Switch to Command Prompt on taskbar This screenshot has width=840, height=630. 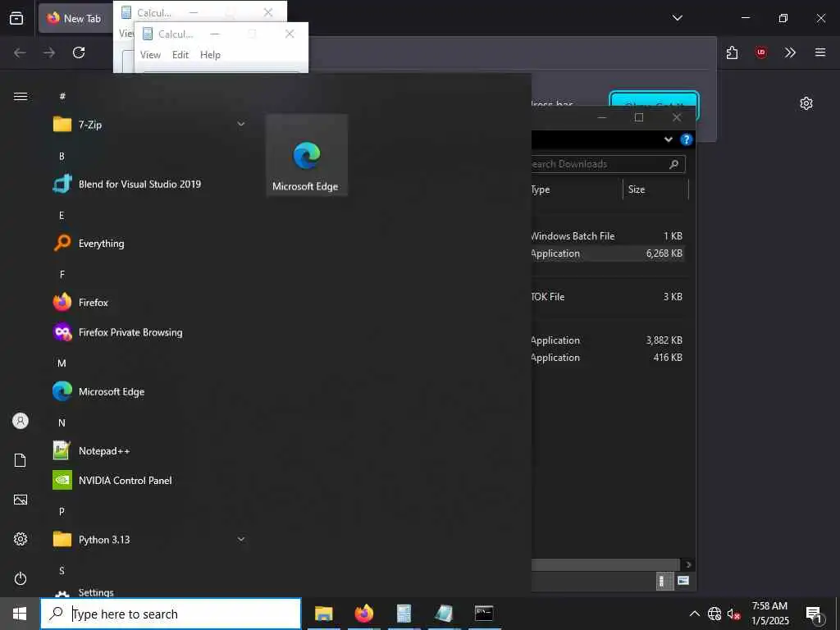point(484,614)
